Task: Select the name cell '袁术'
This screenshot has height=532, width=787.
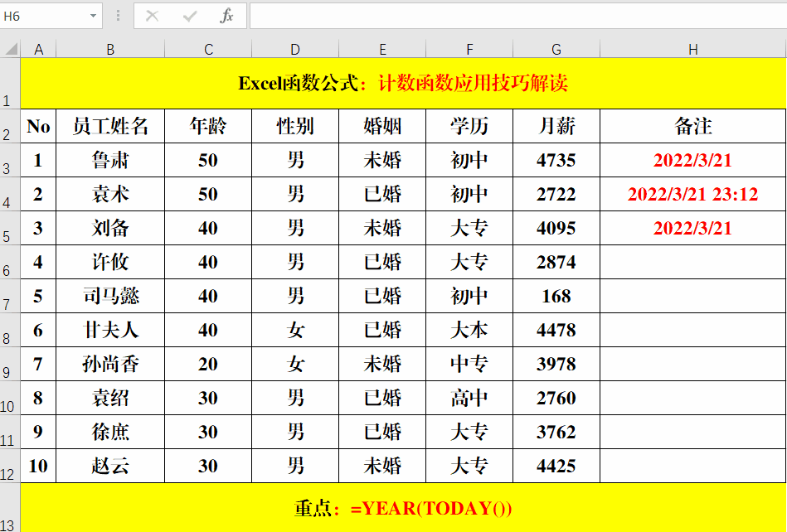Action: (x=110, y=194)
